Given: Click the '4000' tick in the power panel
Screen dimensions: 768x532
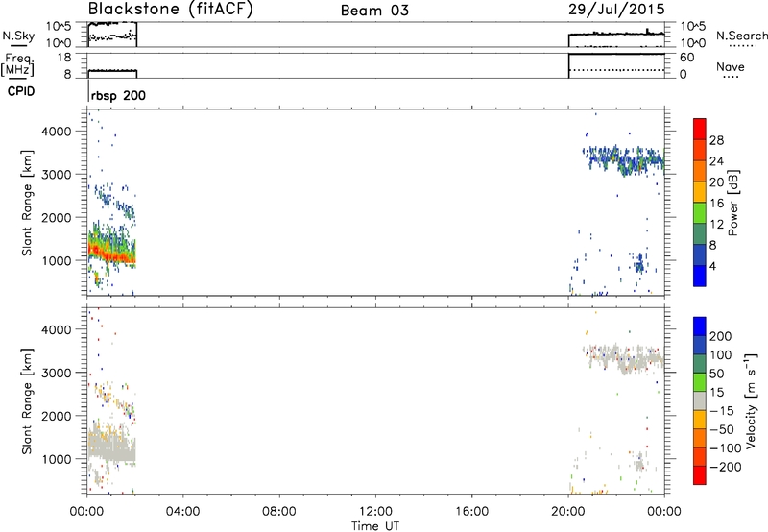Looking at the screenshot, I should coord(57,132).
